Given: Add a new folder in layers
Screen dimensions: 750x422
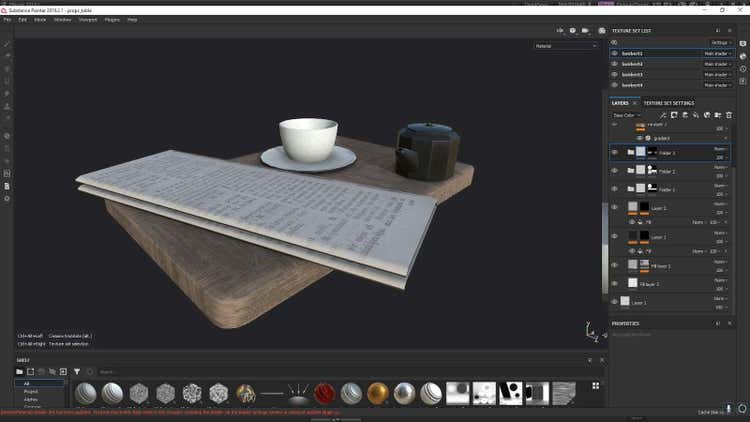Looking at the screenshot, I should (x=718, y=115).
